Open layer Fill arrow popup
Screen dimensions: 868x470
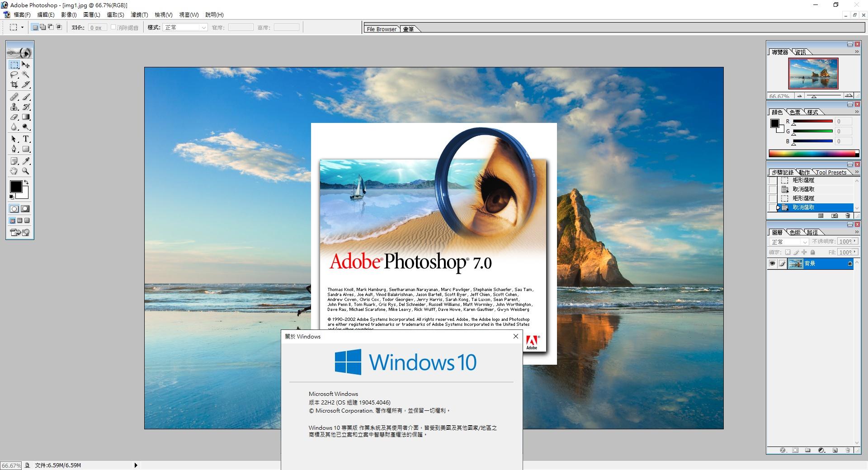point(855,252)
